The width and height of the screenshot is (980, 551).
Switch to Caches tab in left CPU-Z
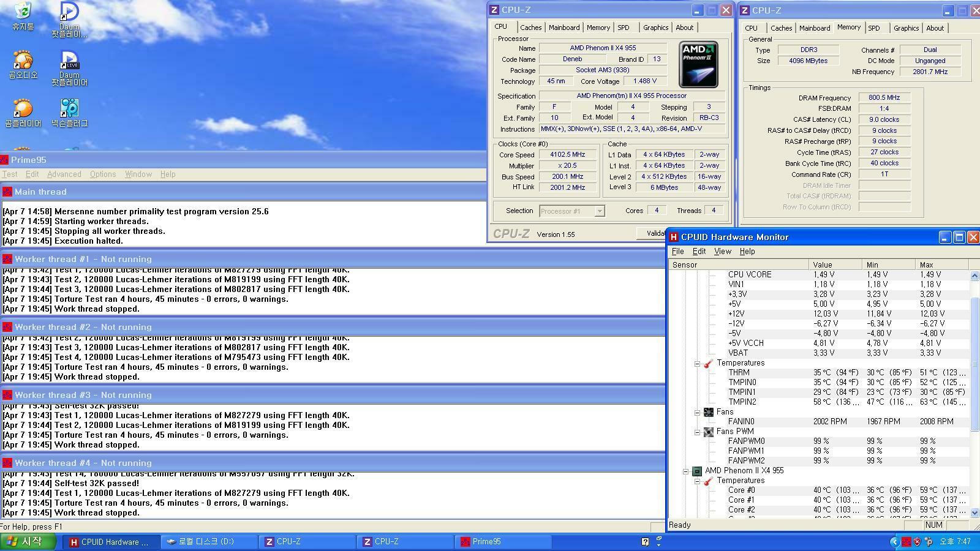click(530, 28)
